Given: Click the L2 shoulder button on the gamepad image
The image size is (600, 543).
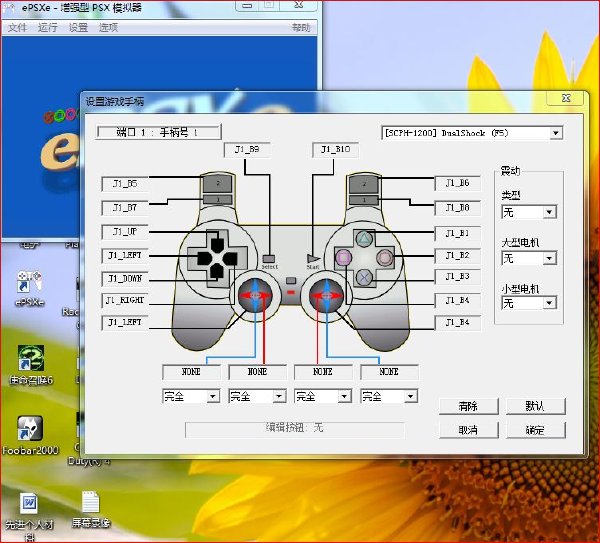Looking at the screenshot, I should 217,183.
